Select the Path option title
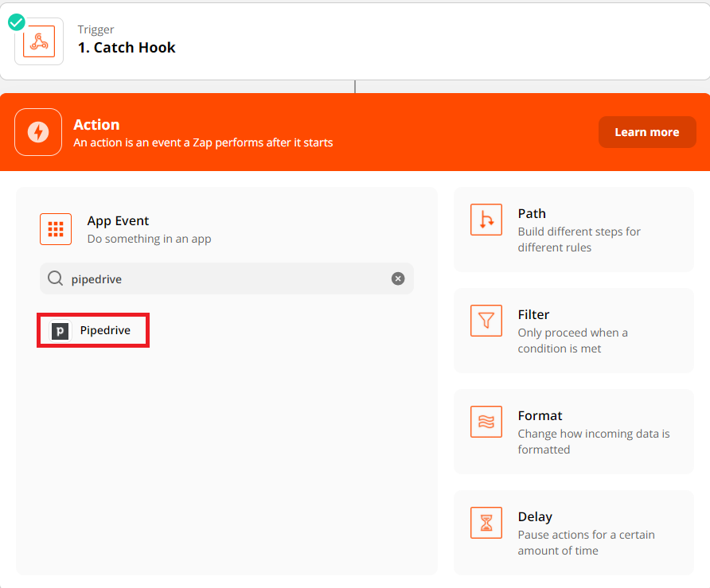Screen dimensions: 710x588 (x=532, y=214)
